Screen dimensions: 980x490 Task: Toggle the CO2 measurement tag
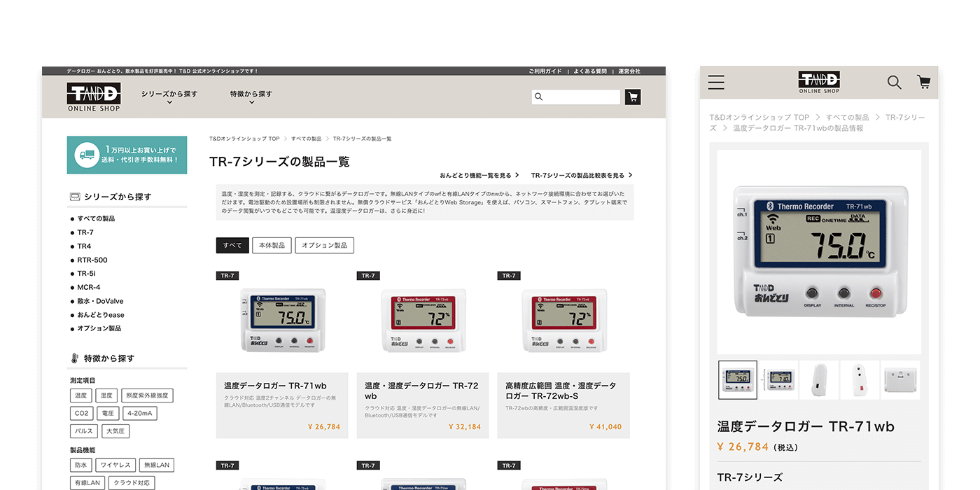[81, 414]
